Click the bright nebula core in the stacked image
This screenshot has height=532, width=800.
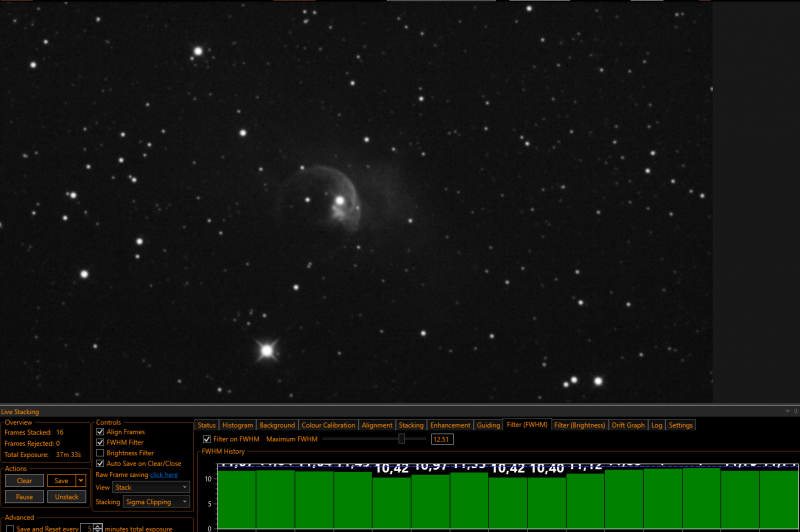click(339, 201)
